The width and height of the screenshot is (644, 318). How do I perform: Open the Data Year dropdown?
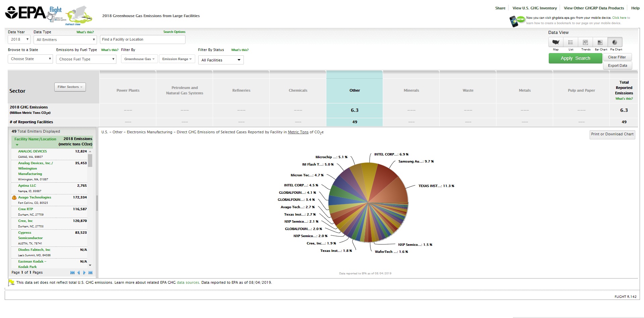click(x=19, y=40)
